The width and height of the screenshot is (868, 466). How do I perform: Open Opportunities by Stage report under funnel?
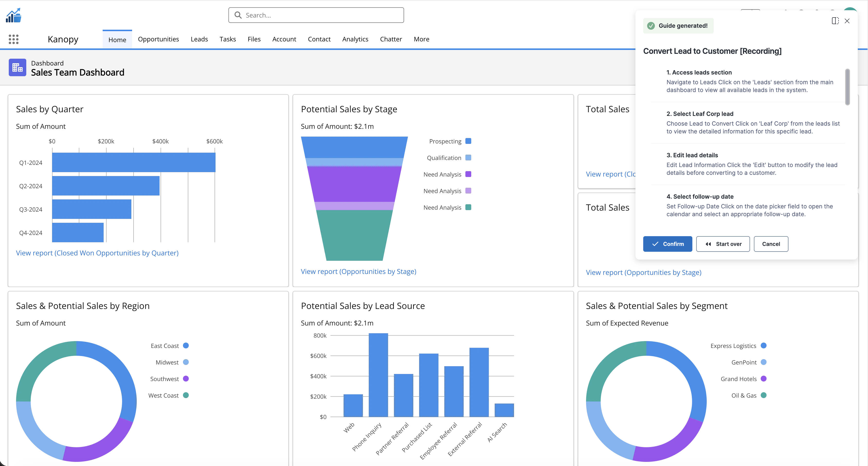pos(358,271)
